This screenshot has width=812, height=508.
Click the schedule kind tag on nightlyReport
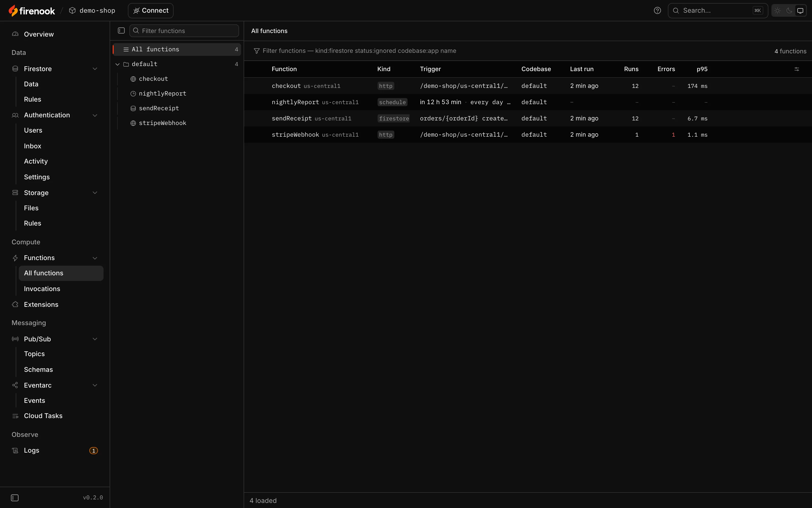pyautogui.click(x=392, y=102)
